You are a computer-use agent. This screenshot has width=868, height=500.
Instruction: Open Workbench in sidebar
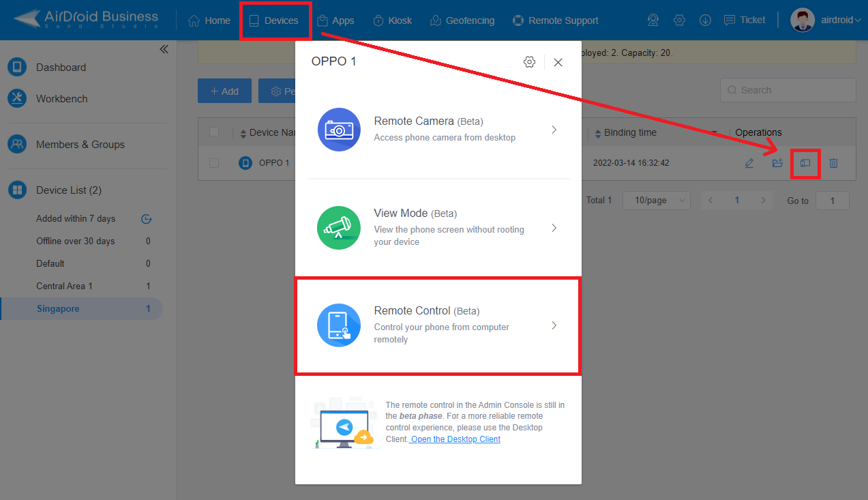click(x=61, y=99)
